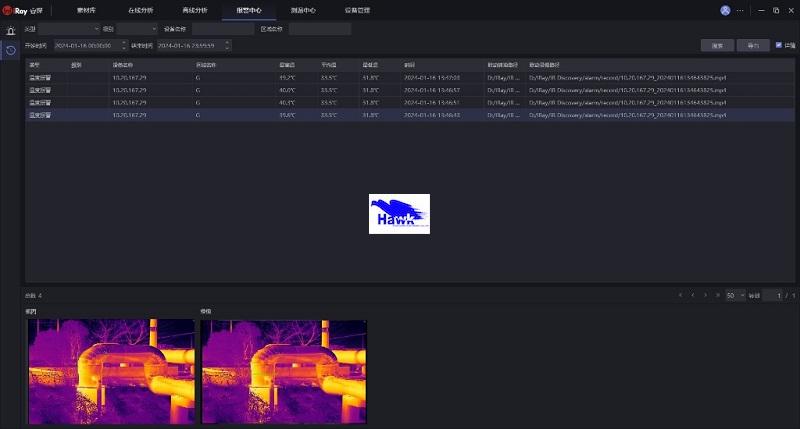The width and height of the screenshot is (800, 429).
Task: Open the 50 per page size dropdown
Action: 735,296
